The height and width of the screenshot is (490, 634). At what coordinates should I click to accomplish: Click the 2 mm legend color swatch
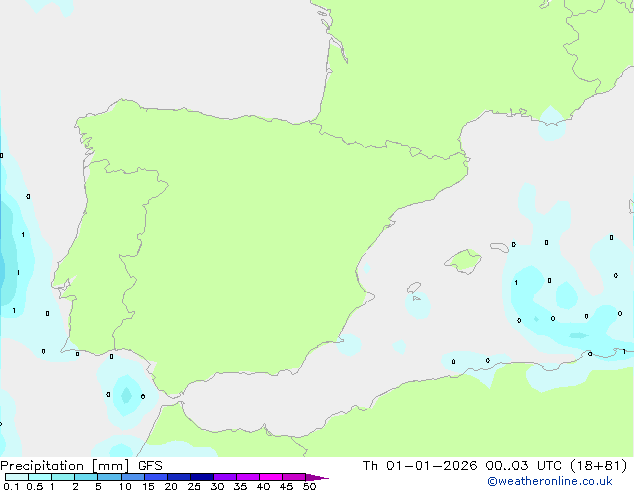click(x=86, y=477)
